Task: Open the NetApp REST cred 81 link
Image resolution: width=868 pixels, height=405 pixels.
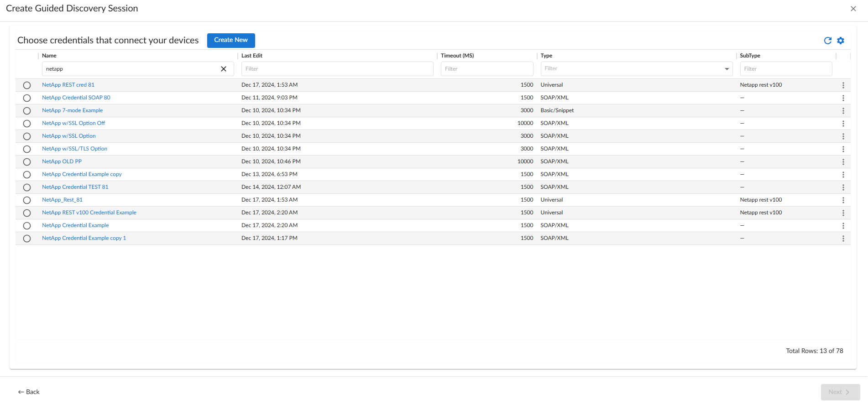Action: click(68, 85)
